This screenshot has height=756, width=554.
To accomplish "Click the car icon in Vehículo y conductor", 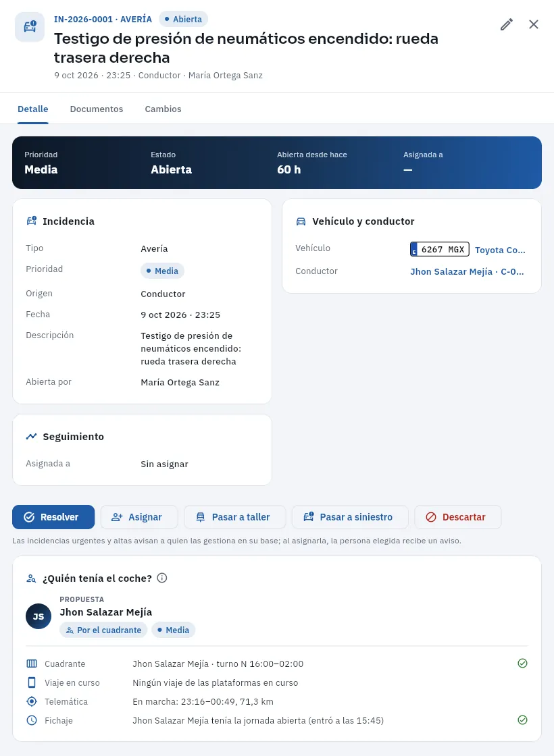I will coord(301,221).
